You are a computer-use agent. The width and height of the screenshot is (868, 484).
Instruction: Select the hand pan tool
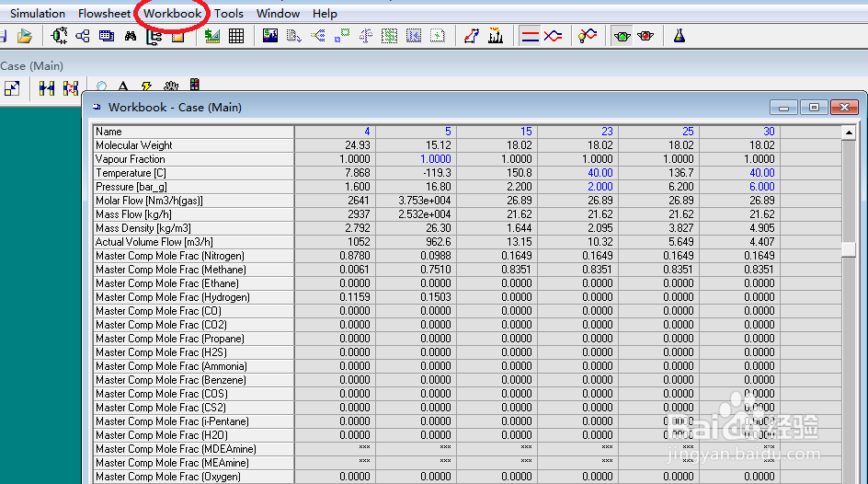pyautogui.click(x=171, y=86)
